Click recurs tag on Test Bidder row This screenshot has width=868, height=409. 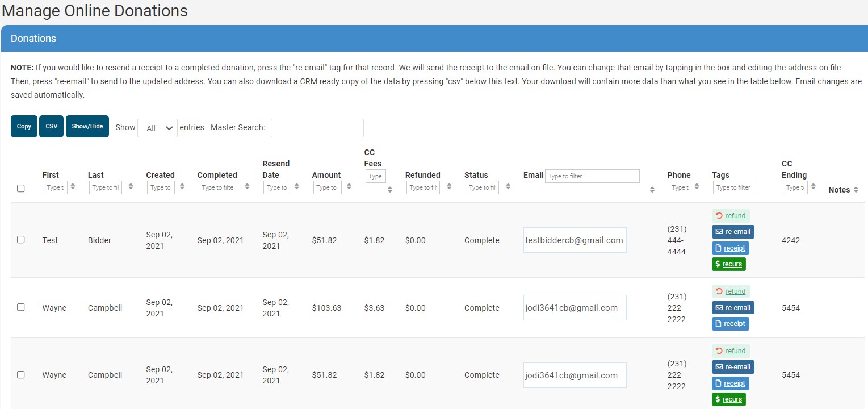(728, 264)
